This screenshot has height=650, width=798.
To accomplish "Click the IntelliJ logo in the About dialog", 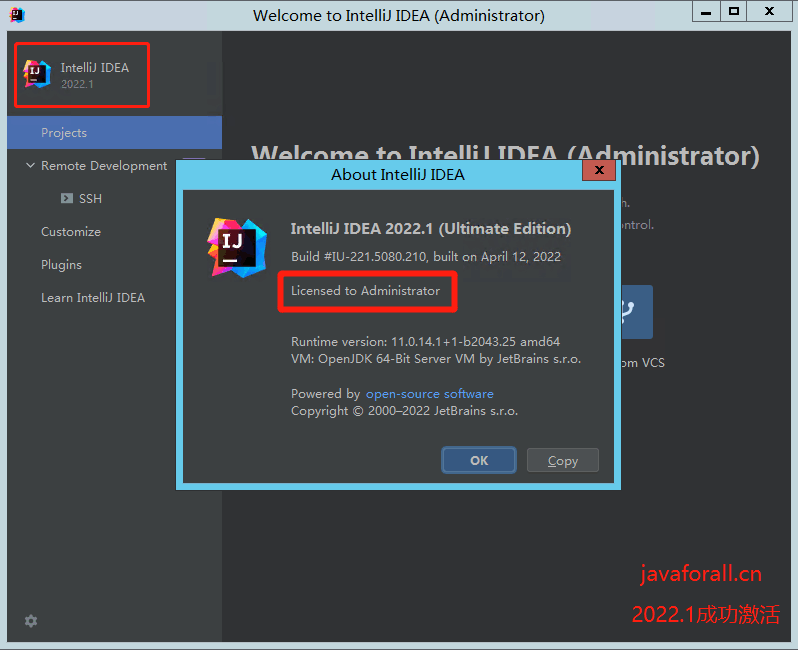I will tap(237, 248).
